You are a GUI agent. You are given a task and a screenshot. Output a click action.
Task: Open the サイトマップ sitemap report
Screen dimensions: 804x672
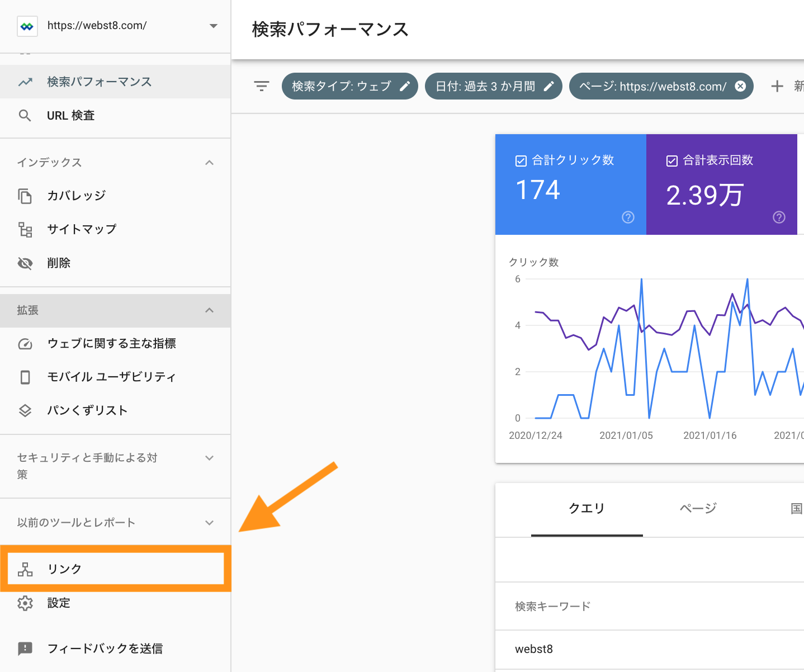[82, 229]
